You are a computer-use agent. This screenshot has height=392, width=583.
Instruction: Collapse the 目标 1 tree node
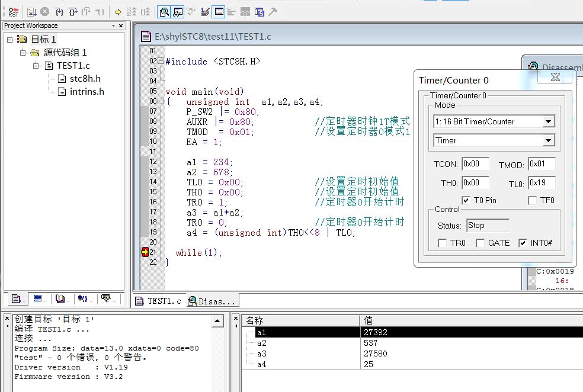coord(9,40)
